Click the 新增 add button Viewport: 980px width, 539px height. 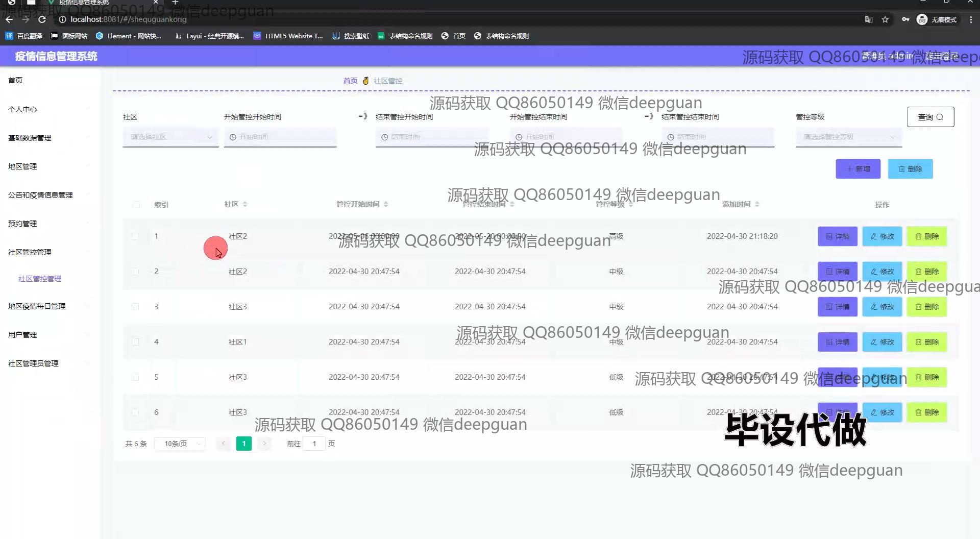coord(857,169)
